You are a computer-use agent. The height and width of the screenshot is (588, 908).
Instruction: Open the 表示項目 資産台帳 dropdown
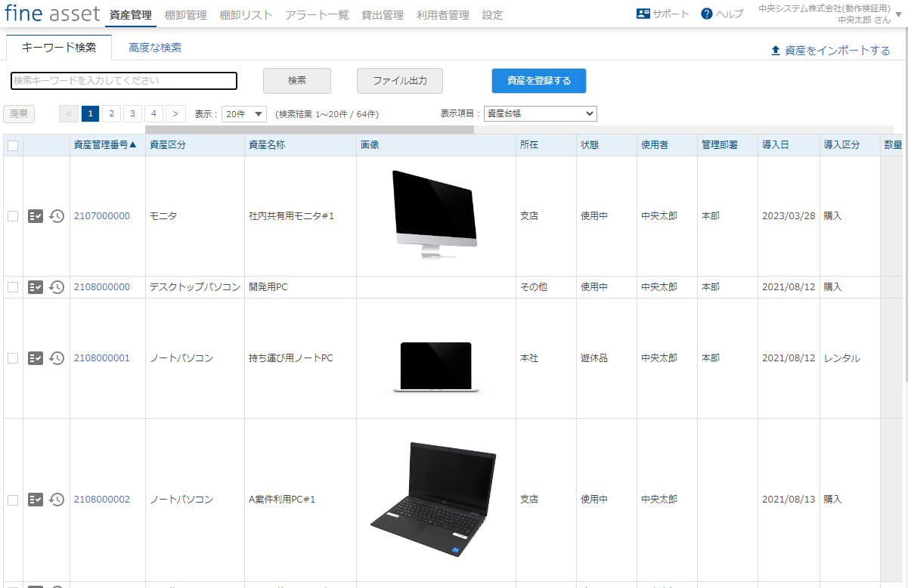539,113
